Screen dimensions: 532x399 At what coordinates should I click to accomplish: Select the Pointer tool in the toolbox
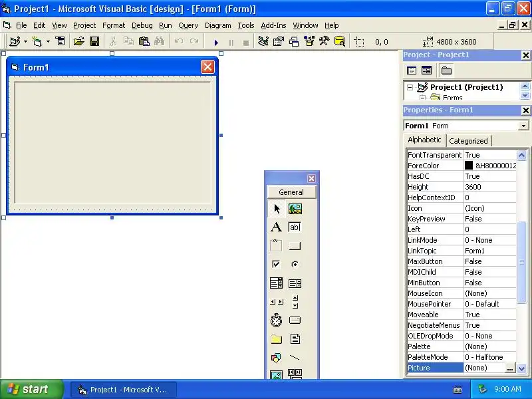277,209
